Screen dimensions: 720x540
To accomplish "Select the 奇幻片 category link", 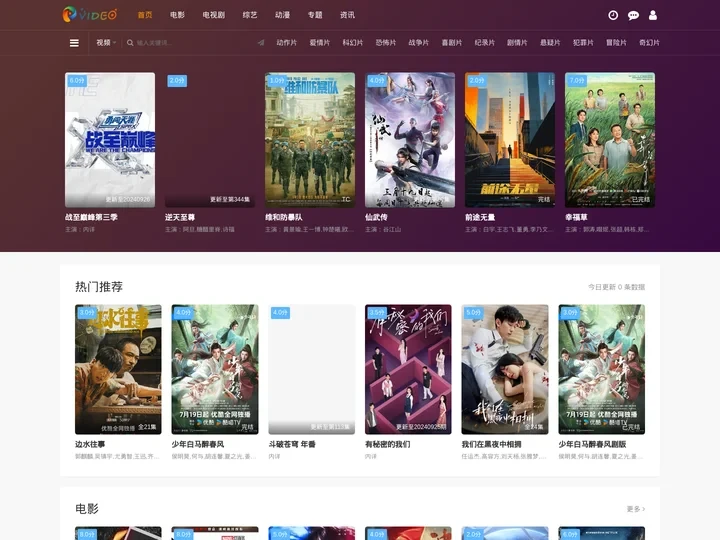I will tap(649, 43).
